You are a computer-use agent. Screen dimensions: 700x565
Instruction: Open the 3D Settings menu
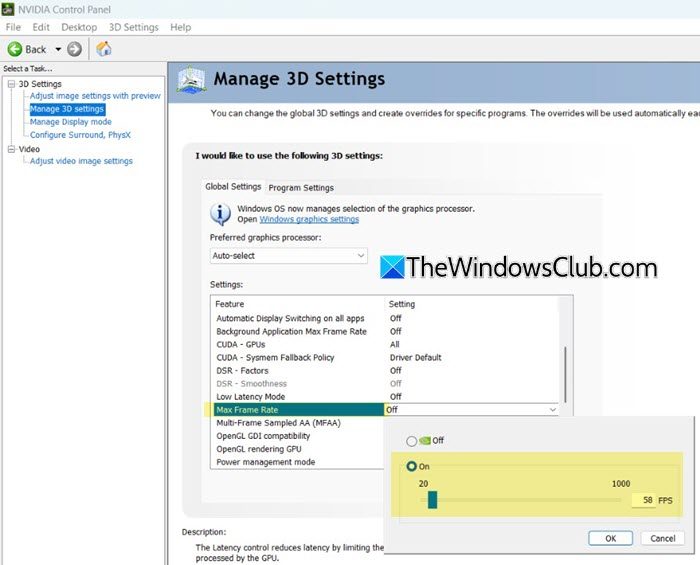(133, 27)
